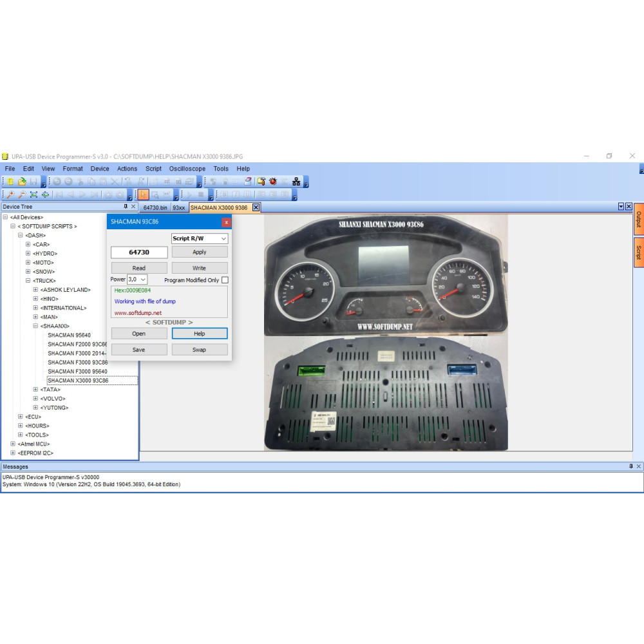Open a file with the folder toolbar icon
Screen dimensions: 644x644
(x=22, y=182)
